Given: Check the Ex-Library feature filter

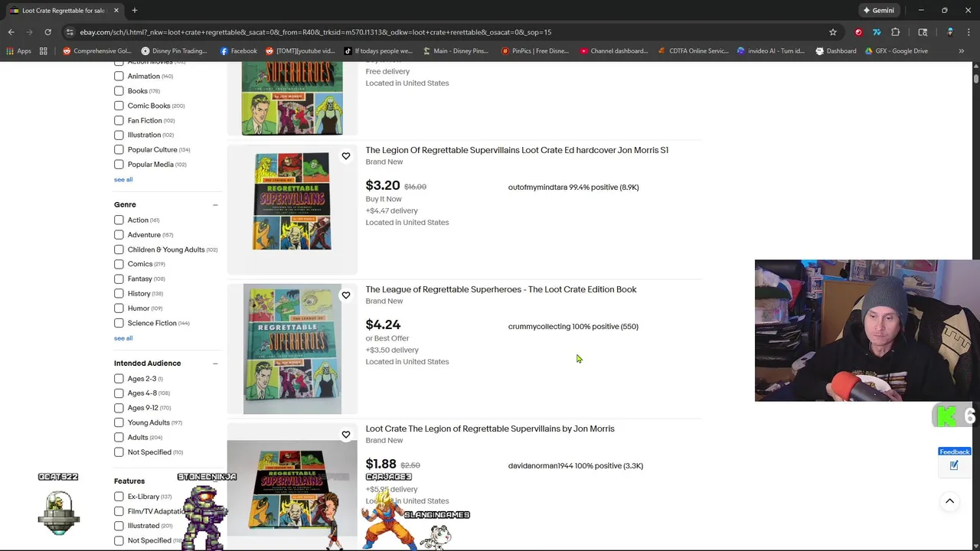Looking at the screenshot, I should coord(119,497).
